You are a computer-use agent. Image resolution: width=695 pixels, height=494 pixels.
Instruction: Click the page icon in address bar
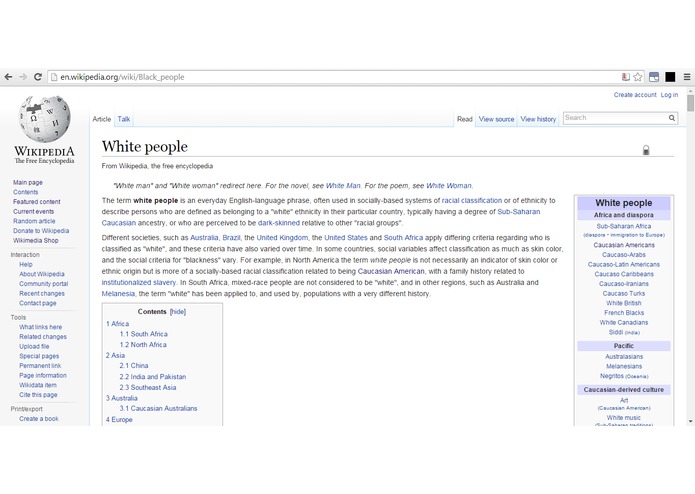click(54, 77)
